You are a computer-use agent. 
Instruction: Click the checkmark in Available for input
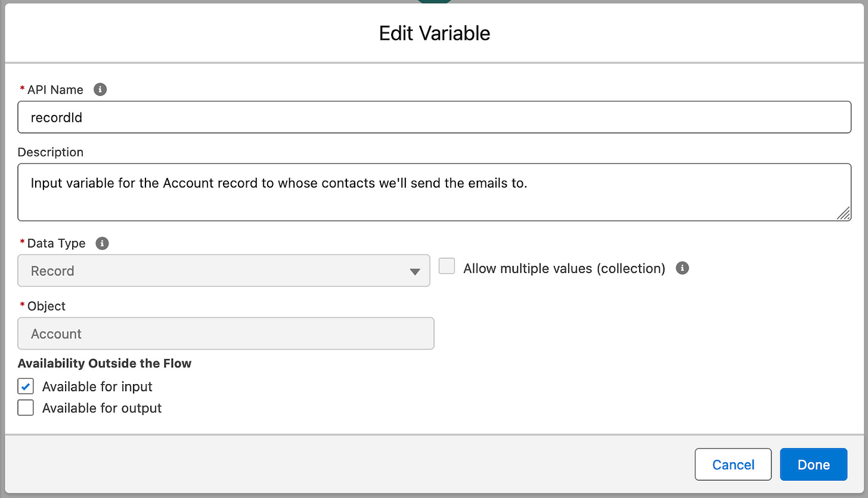pos(26,386)
